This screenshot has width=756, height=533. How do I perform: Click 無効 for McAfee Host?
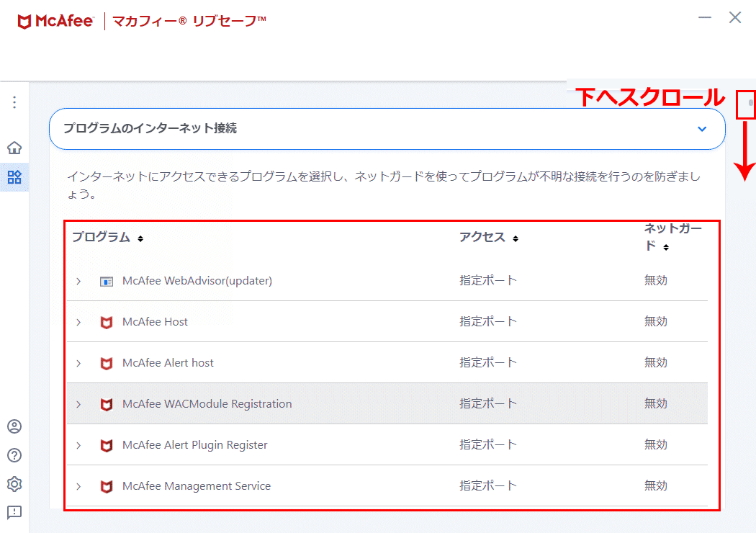point(656,321)
